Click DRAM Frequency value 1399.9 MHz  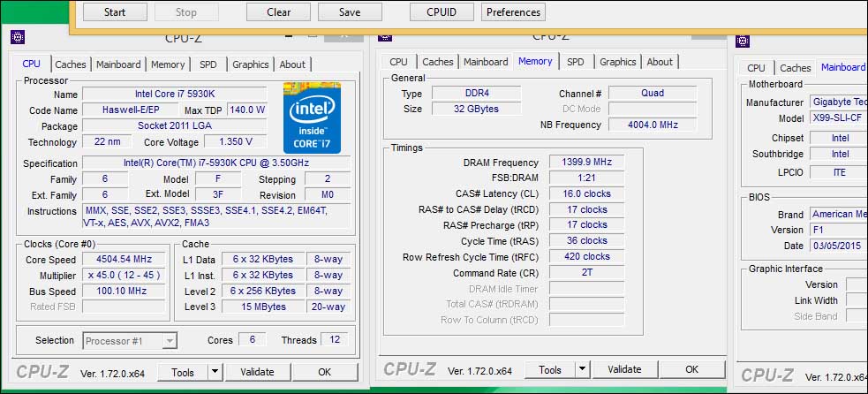tap(586, 162)
